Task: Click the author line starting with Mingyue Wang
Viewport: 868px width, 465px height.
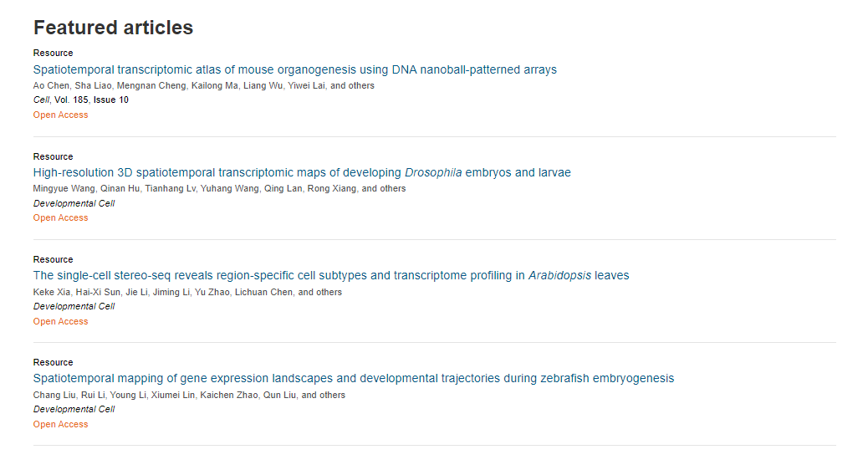Action: click(x=219, y=189)
